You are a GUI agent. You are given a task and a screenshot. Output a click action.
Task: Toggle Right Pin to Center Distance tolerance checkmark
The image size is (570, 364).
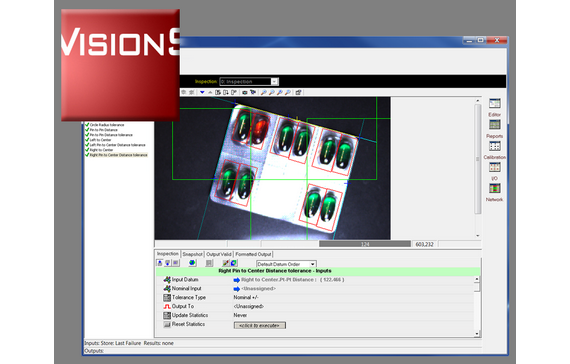(x=87, y=155)
